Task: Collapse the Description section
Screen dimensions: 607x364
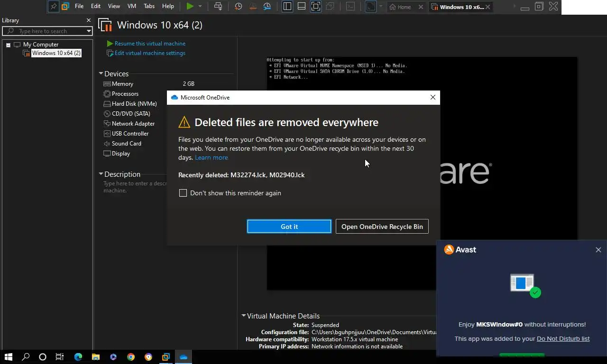Action: [101, 174]
